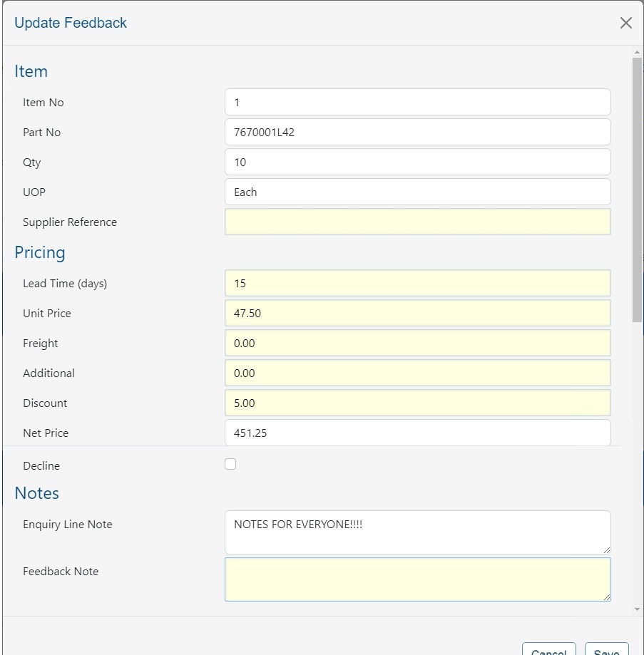Select the Discount input field
This screenshot has width=644, height=655.
(417, 403)
